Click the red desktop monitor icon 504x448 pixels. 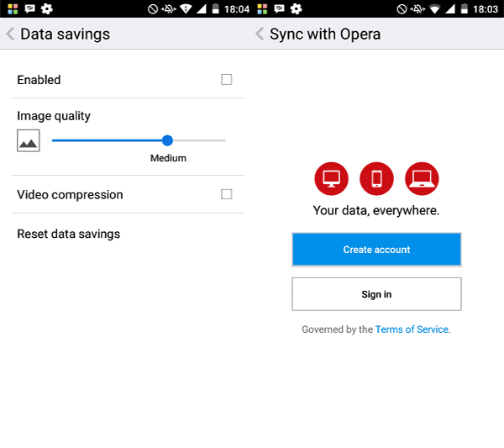point(331,178)
